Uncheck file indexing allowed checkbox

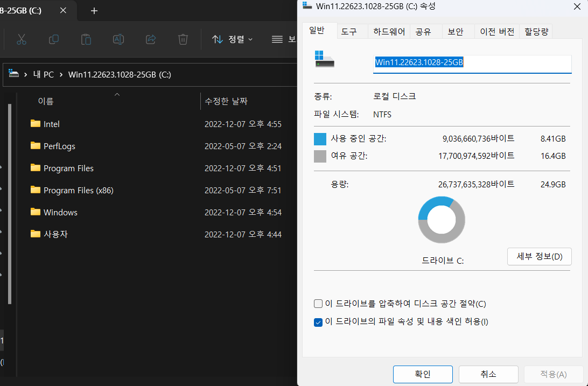coord(318,322)
